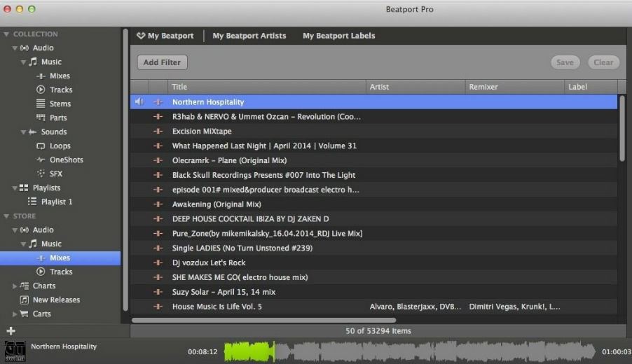
Task: Click the Add Filter button
Action: 162,62
